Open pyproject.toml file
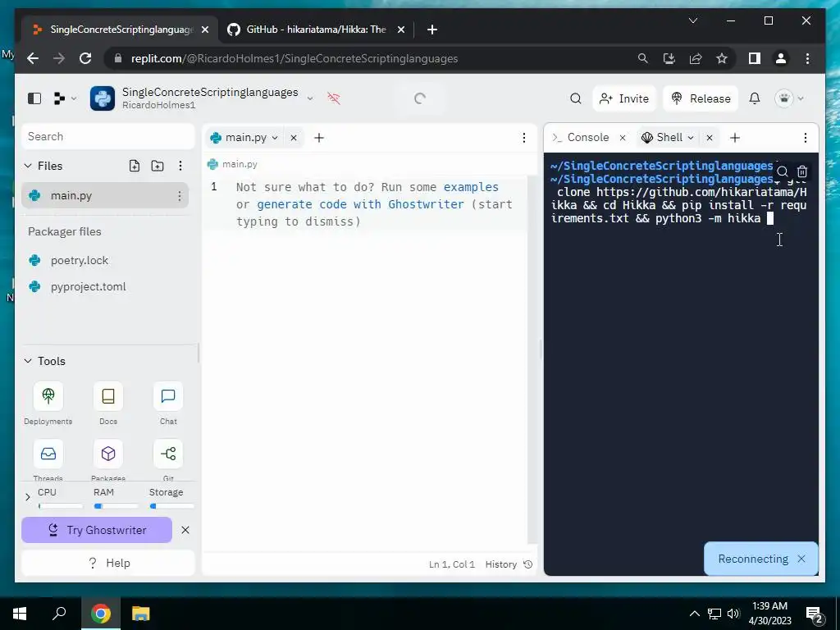 pos(89,286)
